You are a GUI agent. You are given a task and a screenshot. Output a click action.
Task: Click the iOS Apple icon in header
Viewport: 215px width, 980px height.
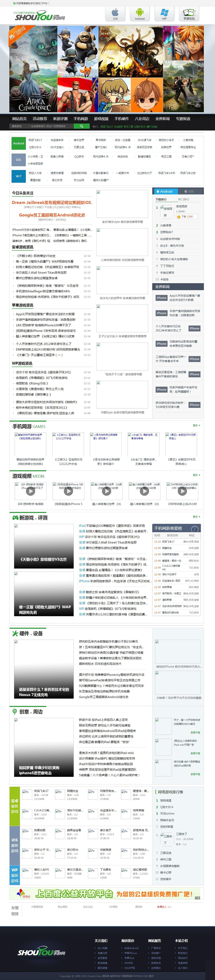(x=115, y=14)
